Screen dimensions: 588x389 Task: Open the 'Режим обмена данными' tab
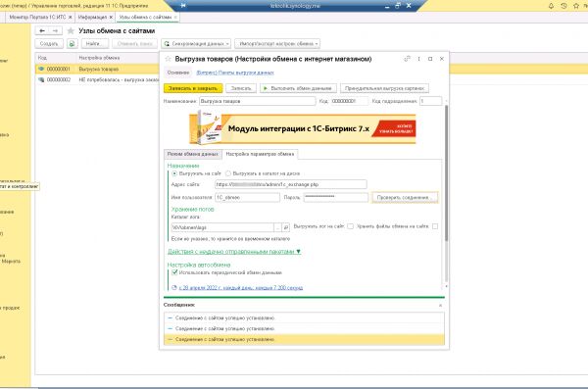pos(192,154)
